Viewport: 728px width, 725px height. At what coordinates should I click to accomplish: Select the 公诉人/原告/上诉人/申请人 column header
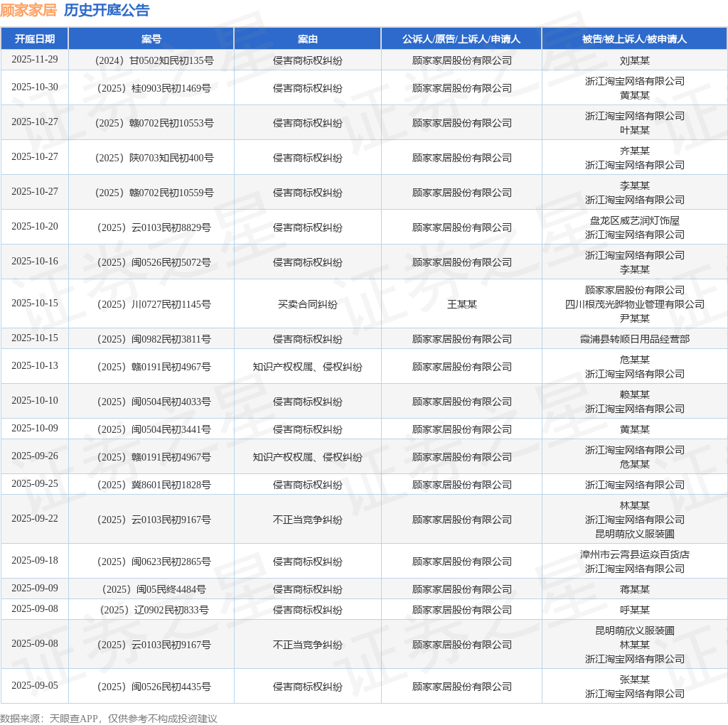461,39
